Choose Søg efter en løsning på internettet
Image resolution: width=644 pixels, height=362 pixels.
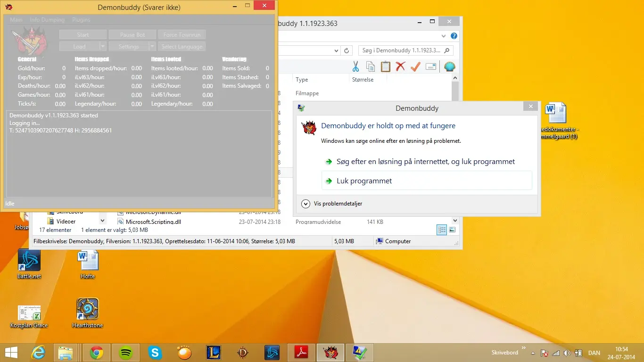pos(427,162)
